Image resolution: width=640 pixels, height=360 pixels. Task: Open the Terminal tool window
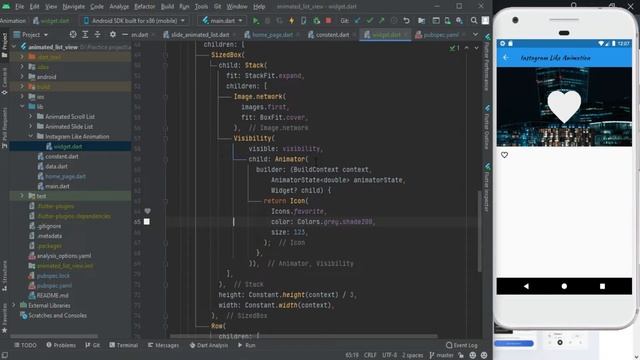click(x=124, y=345)
